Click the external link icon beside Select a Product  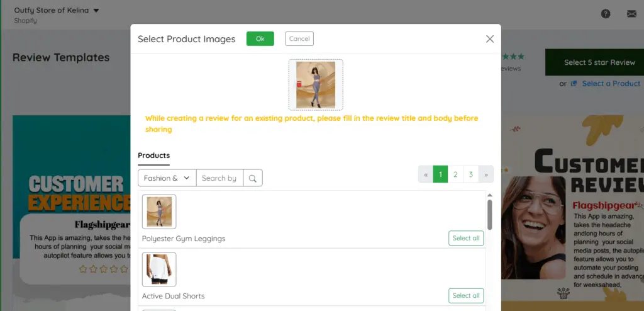click(574, 84)
